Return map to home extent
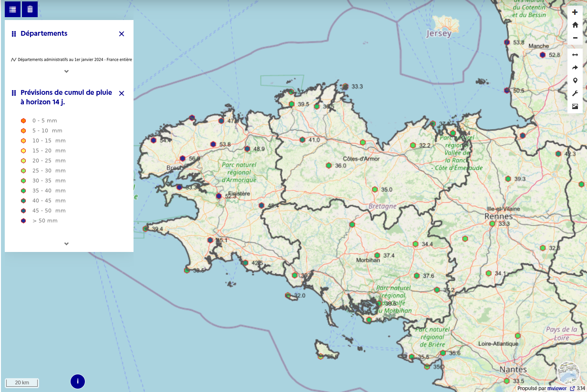Image resolution: width=587 pixels, height=392 pixels. tap(575, 25)
